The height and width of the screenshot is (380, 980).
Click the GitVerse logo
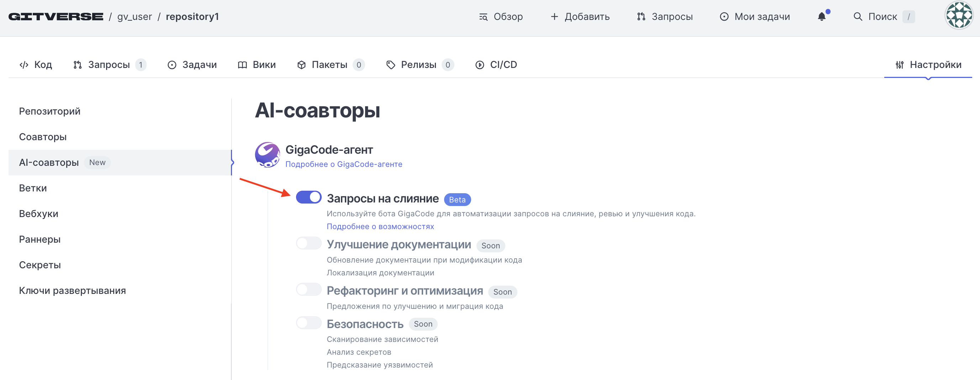[56, 17]
